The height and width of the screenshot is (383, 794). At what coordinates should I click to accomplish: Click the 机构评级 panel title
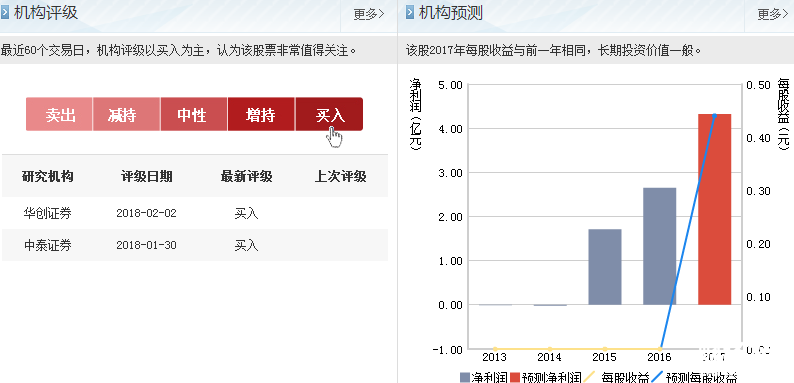click(46, 13)
